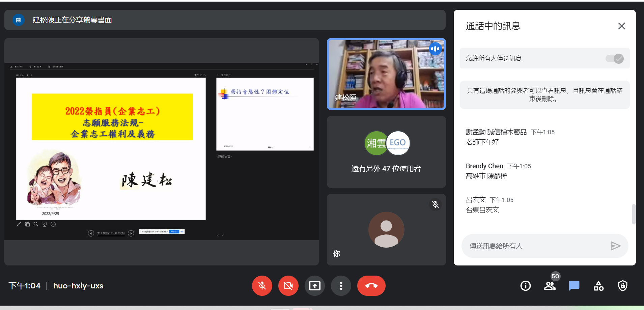Select the pen tool below the slide
The width and height of the screenshot is (644, 310).
(19, 224)
